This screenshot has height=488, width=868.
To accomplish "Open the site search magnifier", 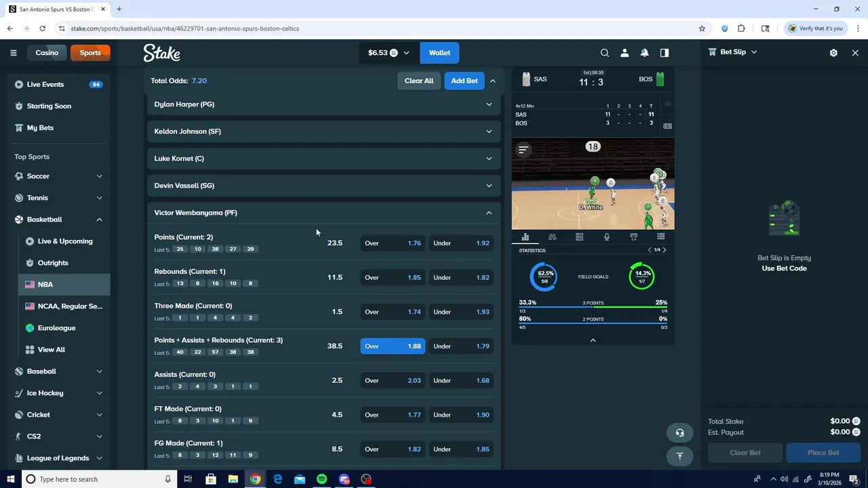I will pyautogui.click(x=605, y=53).
